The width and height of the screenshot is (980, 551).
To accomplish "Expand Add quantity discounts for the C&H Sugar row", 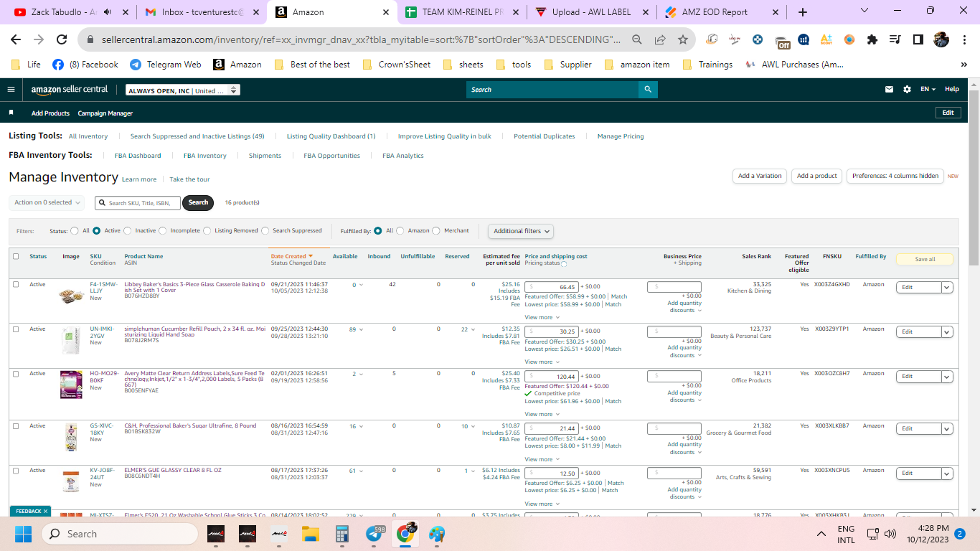I will tap(684, 448).
